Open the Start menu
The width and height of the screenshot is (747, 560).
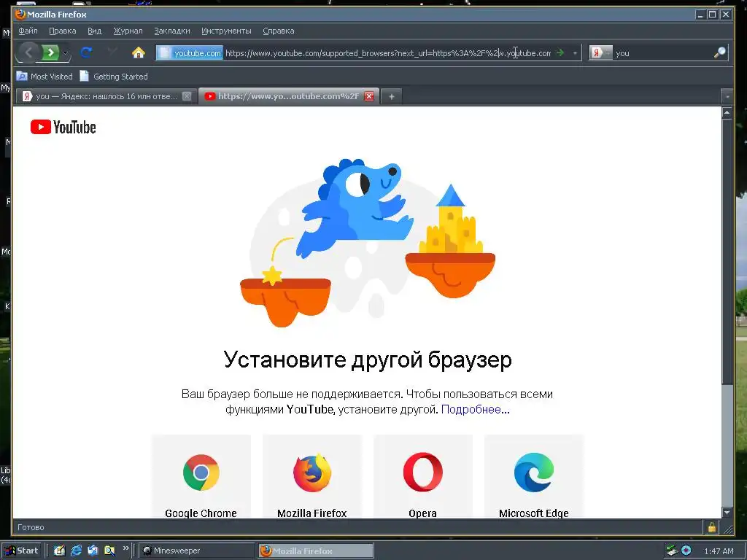[21, 551]
